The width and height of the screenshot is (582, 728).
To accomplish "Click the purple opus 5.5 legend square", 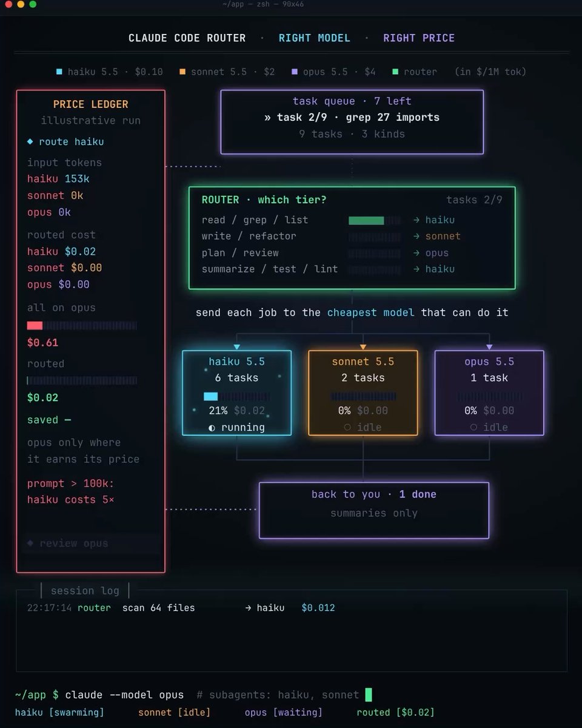I will click(295, 72).
